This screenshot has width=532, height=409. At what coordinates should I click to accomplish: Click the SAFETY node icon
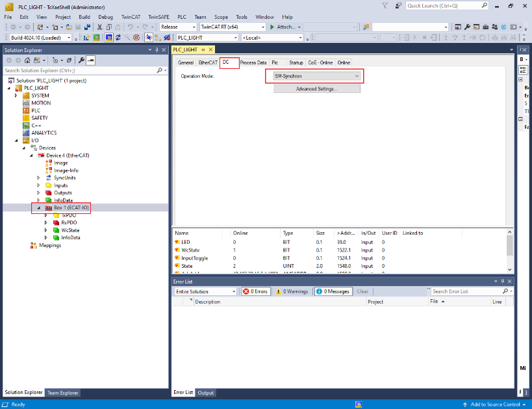pyautogui.click(x=27, y=118)
